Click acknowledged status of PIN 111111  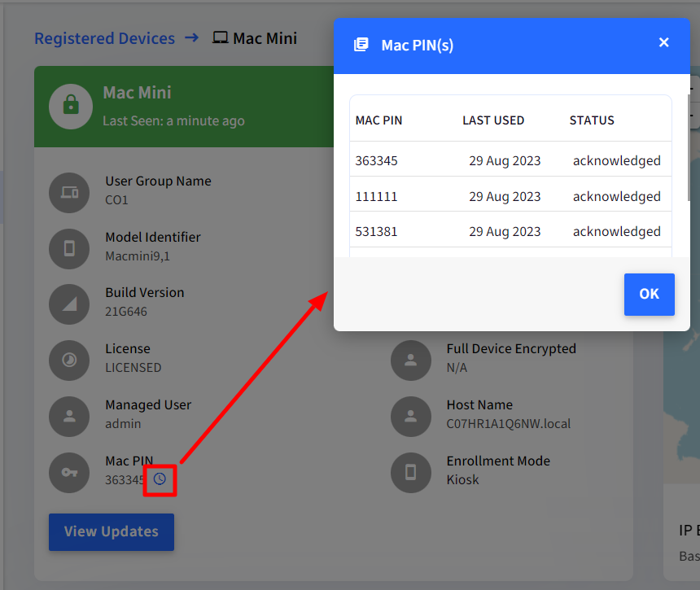[x=617, y=196]
